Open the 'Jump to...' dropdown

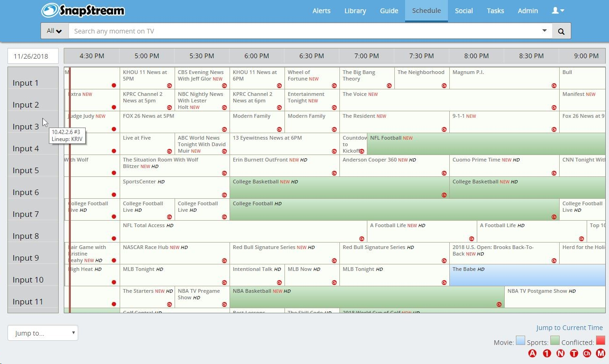click(x=43, y=333)
